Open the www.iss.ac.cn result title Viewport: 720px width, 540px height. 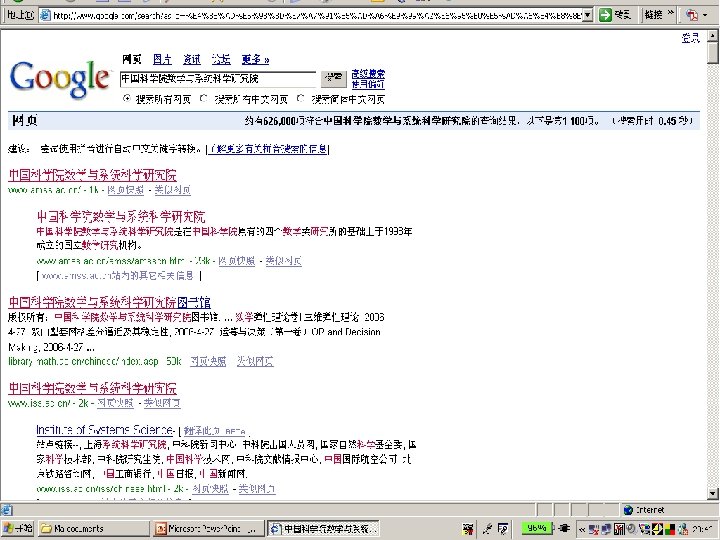[92, 388]
